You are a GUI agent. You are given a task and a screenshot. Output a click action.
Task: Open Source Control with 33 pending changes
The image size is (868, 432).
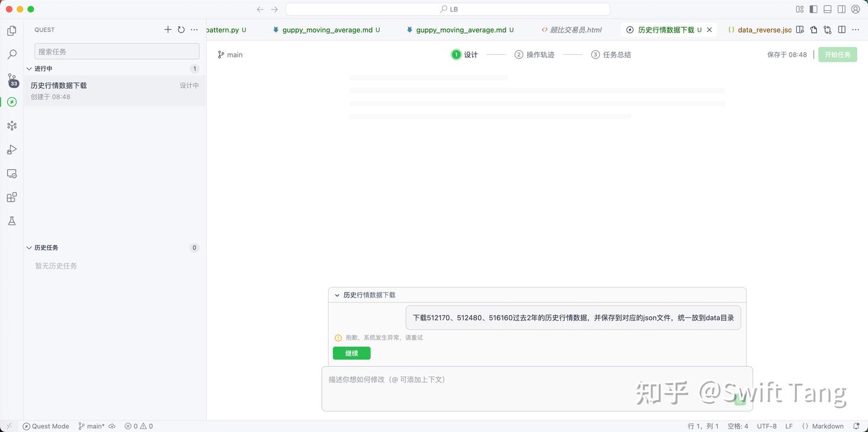tap(11, 78)
